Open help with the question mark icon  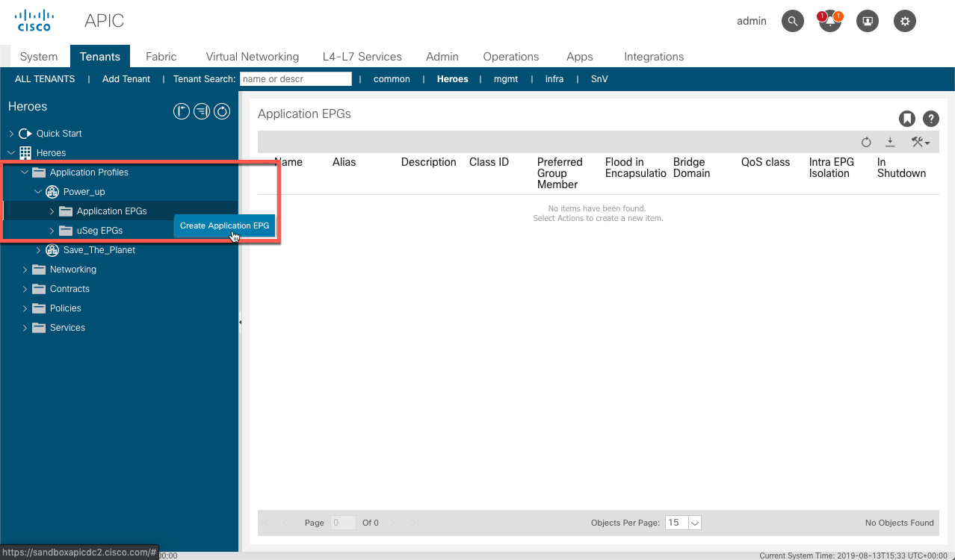pos(930,118)
